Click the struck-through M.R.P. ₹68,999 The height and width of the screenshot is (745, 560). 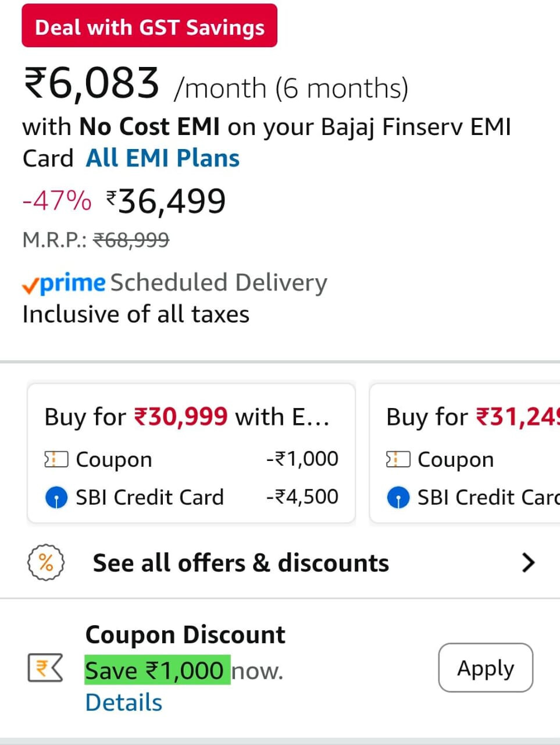coord(131,239)
